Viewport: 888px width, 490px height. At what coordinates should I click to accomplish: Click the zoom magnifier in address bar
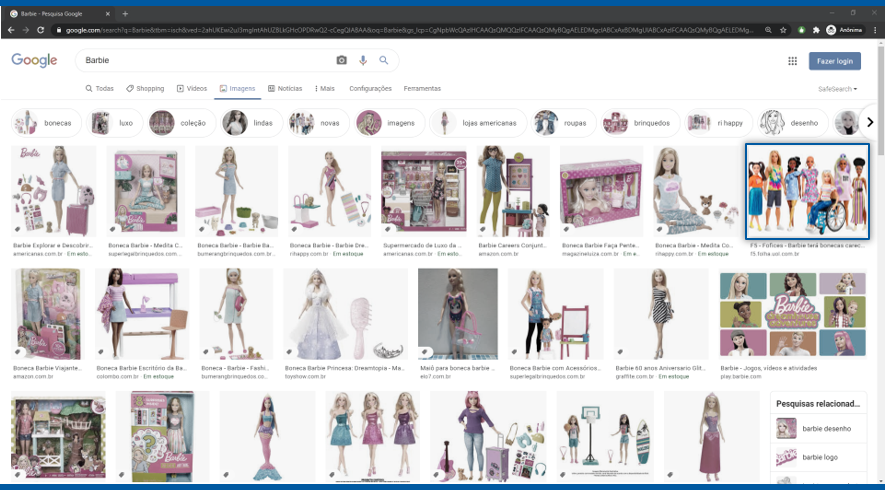click(768, 30)
